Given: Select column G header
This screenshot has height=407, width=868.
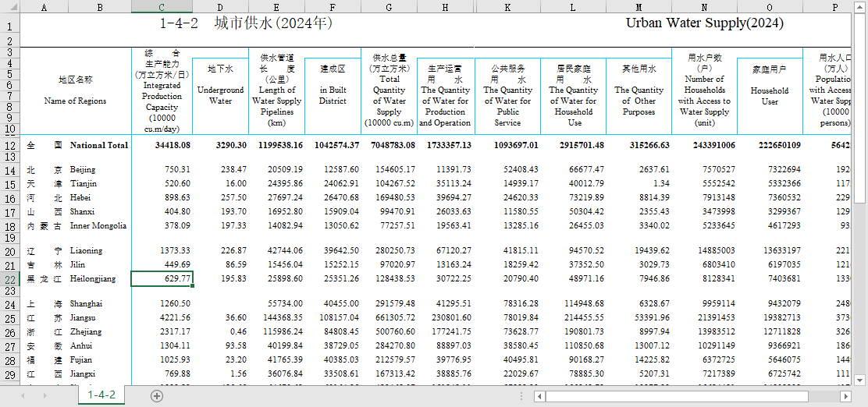Looking at the screenshot, I should (390, 7).
